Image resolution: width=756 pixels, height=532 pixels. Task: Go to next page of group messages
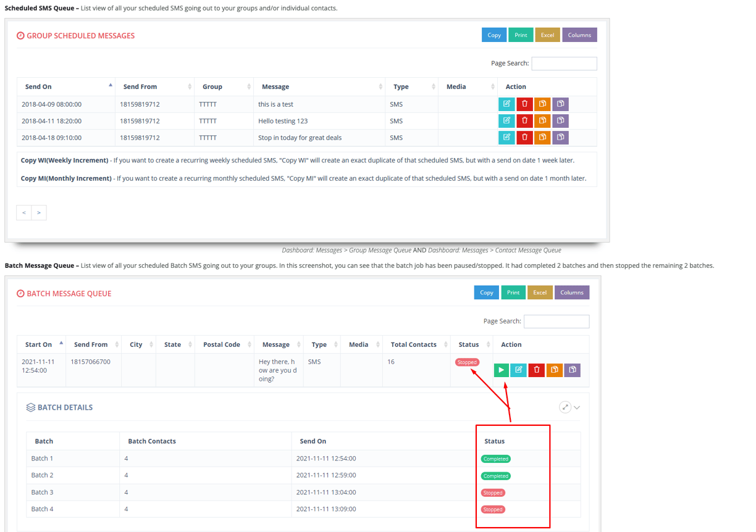tap(39, 212)
